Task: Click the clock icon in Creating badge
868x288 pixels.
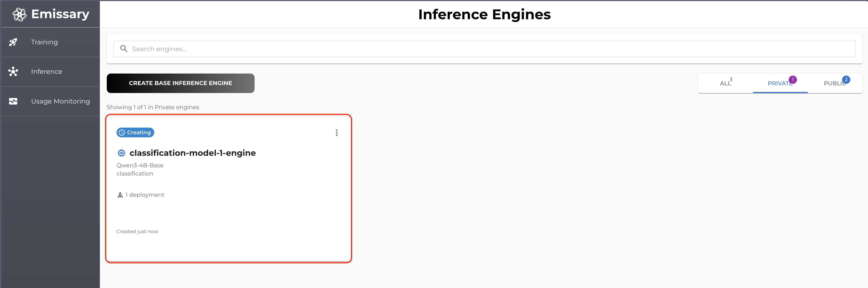Action: pyautogui.click(x=122, y=132)
